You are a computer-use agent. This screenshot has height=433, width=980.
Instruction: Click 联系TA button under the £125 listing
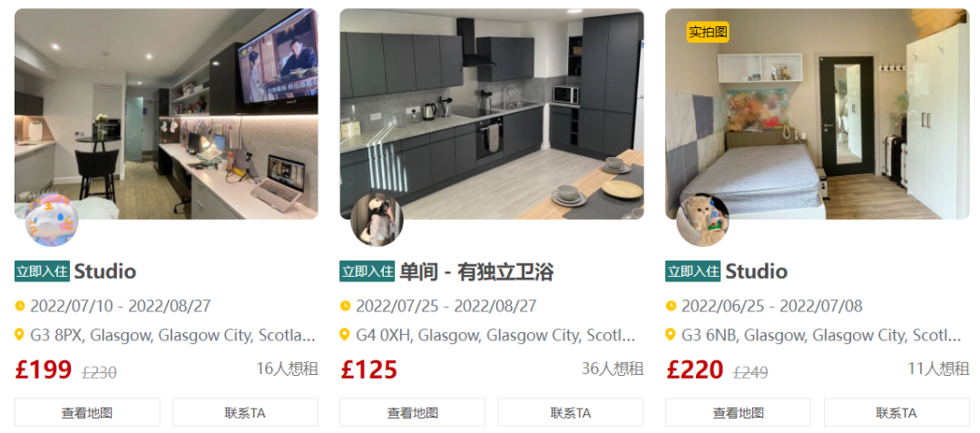pyautogui.click(x=571, y=412)
